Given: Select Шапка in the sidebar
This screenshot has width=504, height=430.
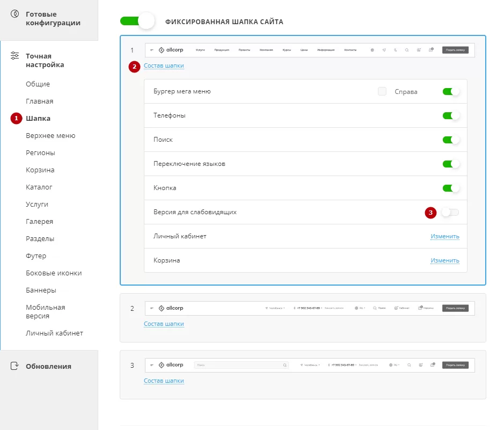Looking at the screenshot, I should coord(38,118).
